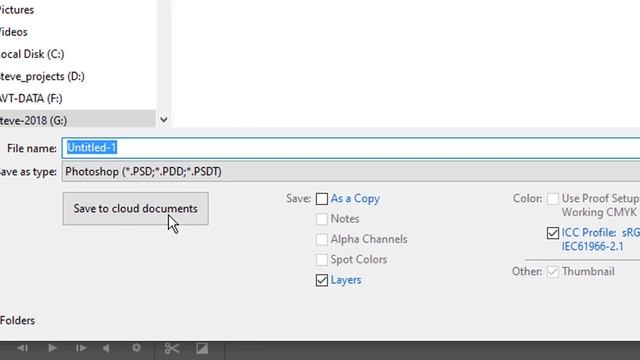
Task: Select steve_projects (D:) drive
Action: [42, 76]
